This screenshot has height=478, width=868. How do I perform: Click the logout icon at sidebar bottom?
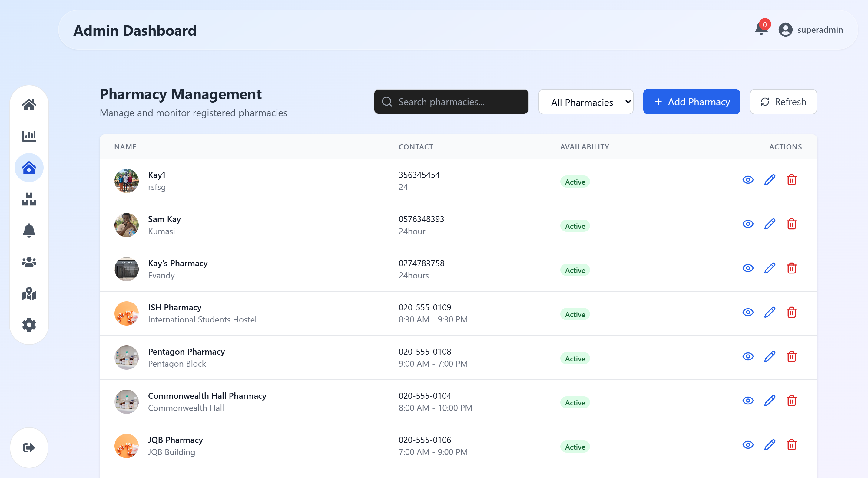coord(29,447)
